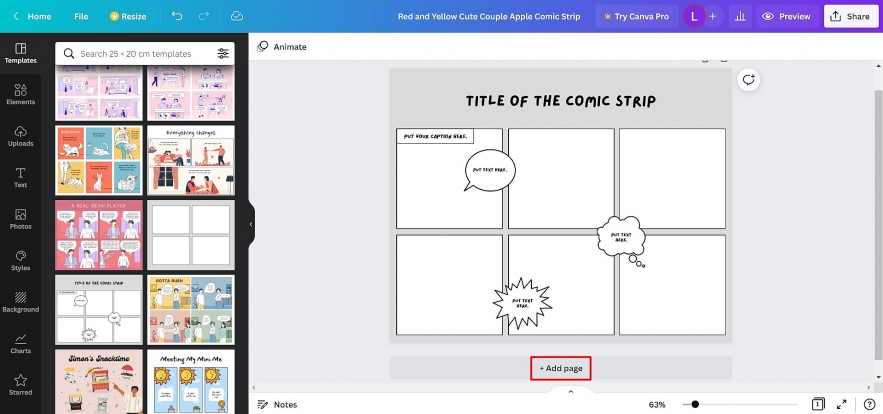Toggle grid view page count button
Screen dimensions: 883x414
point(817,404)
